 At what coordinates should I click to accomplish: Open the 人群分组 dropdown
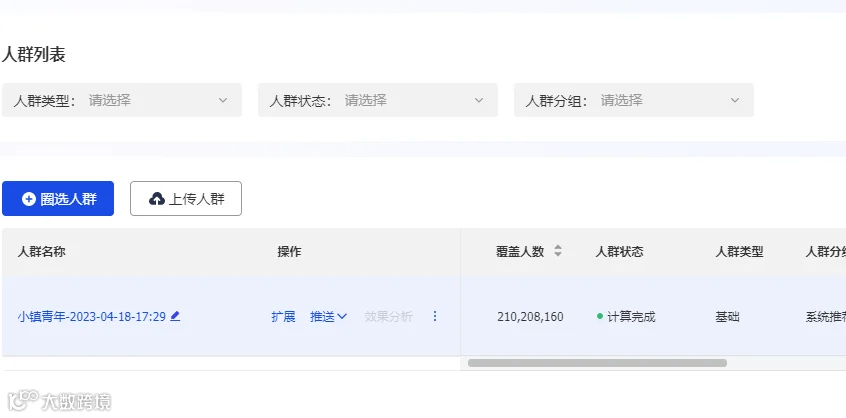click(x=633, y=100)
